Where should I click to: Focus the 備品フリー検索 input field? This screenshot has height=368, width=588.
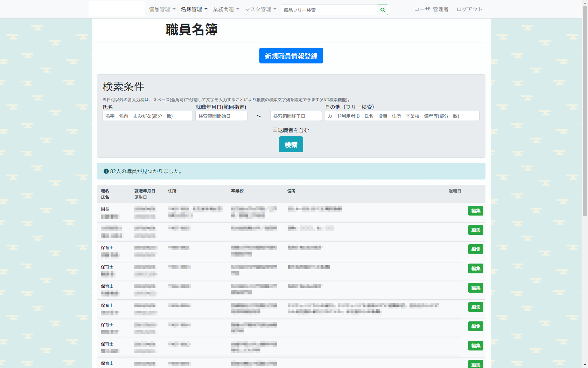pyautogui.click(x=329, y=10)
